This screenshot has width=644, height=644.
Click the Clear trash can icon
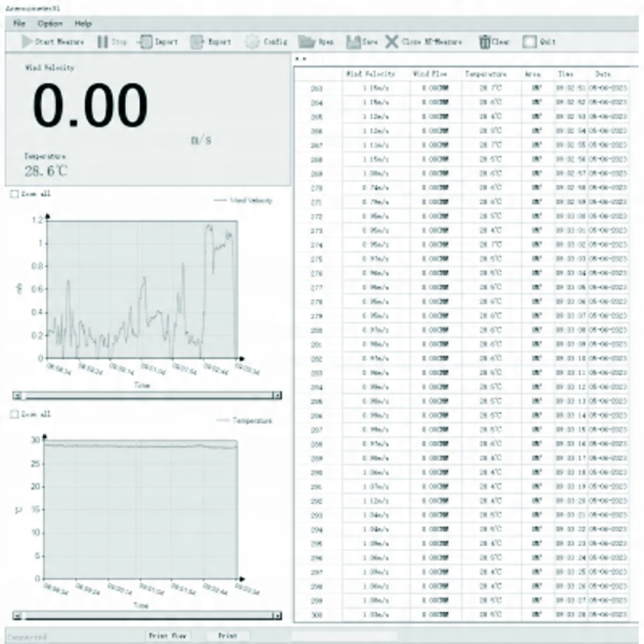[485, 41]
